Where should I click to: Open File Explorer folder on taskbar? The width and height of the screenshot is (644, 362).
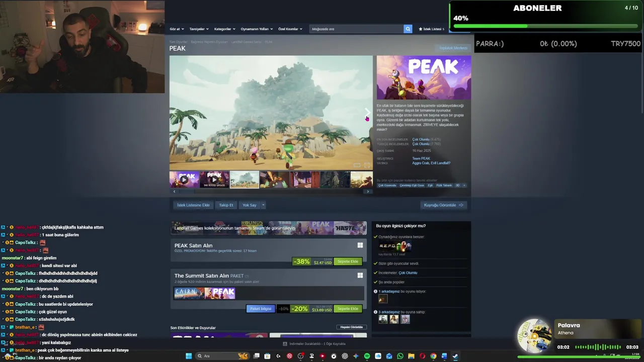point(411,356)
